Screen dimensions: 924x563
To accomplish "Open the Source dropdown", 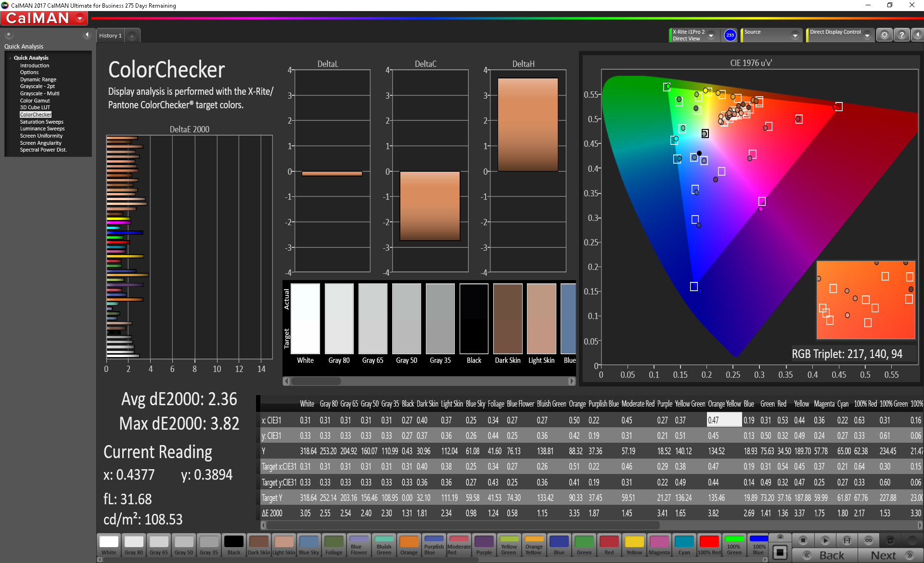I will tap(795, 35).
